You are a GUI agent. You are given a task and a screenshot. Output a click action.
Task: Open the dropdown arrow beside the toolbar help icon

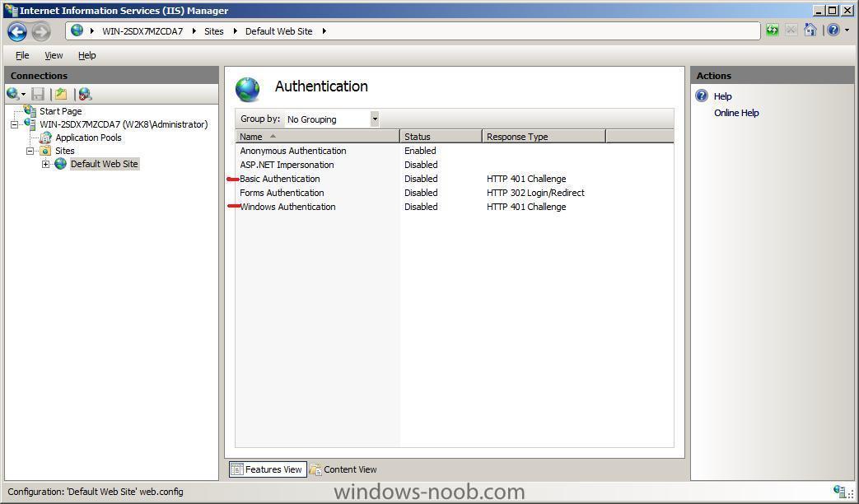[x=847, y=30]
